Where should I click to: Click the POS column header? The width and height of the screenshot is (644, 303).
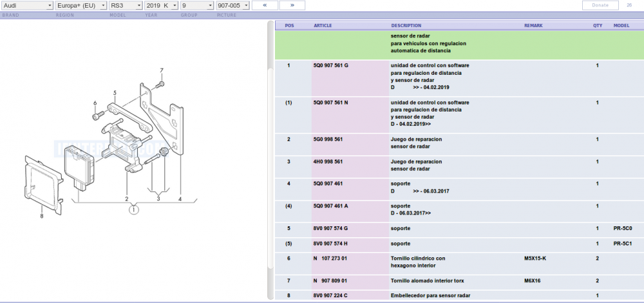tap(290, 26)
